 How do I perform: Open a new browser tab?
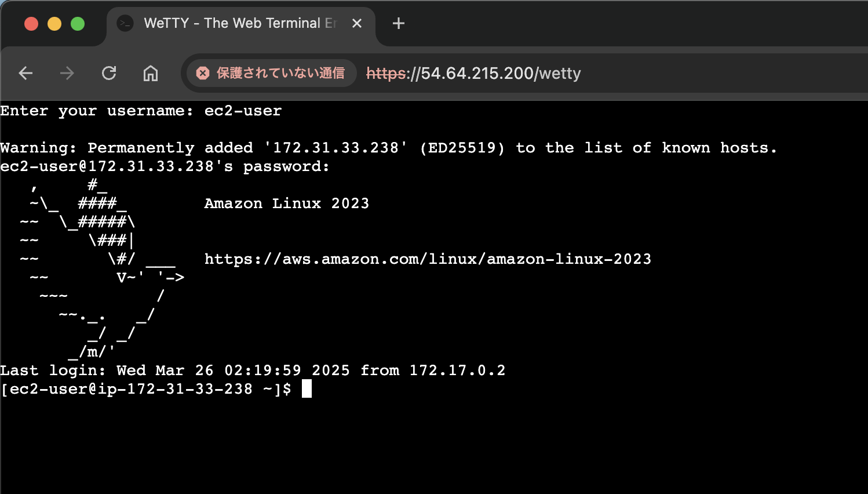398,23
